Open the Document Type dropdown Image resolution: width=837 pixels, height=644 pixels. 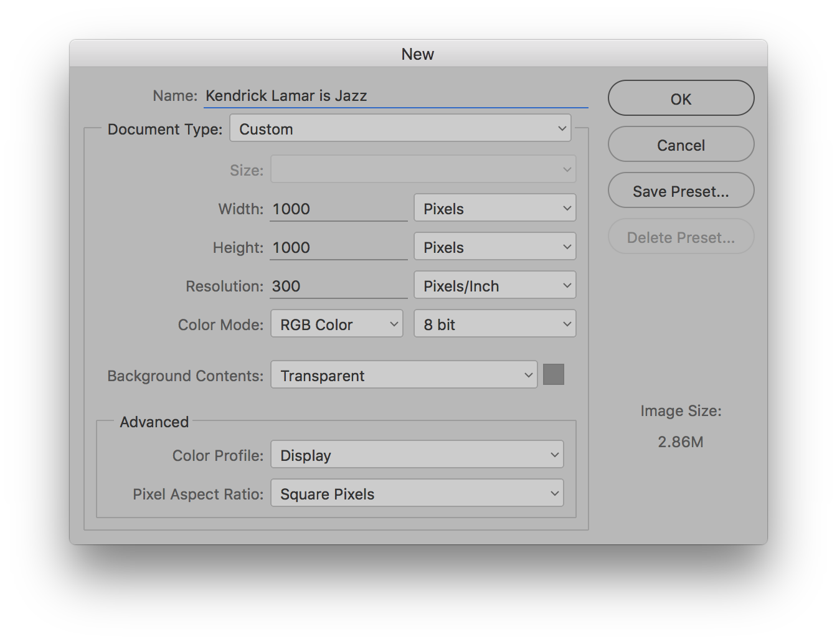(x=400, y=128)
